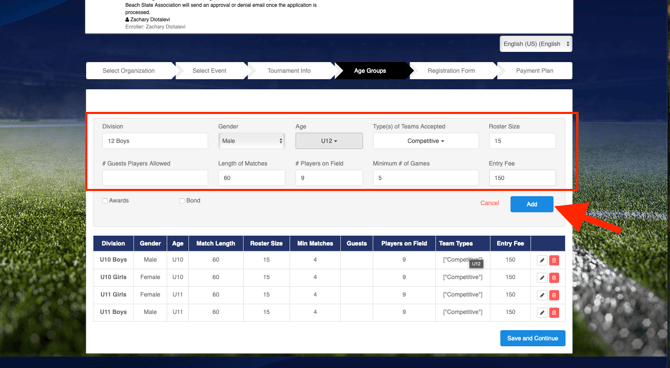Image resolution: width=670 pixels, height=368 pixels.
Task: Click the blue Add button
Action: coord(532,204)
